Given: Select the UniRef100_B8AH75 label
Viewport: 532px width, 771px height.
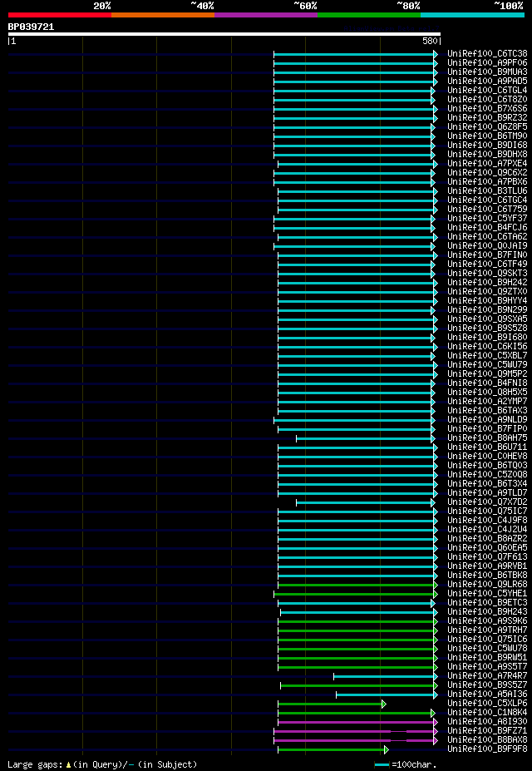Looking at the screenshot, I should tap(487, 438).
